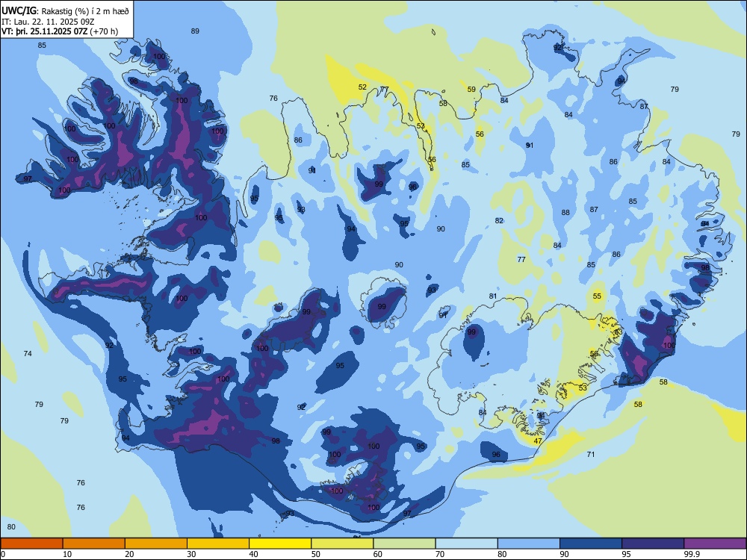Click the '70' legend tick label
The image size is (747, 560).
click(440, 554)
